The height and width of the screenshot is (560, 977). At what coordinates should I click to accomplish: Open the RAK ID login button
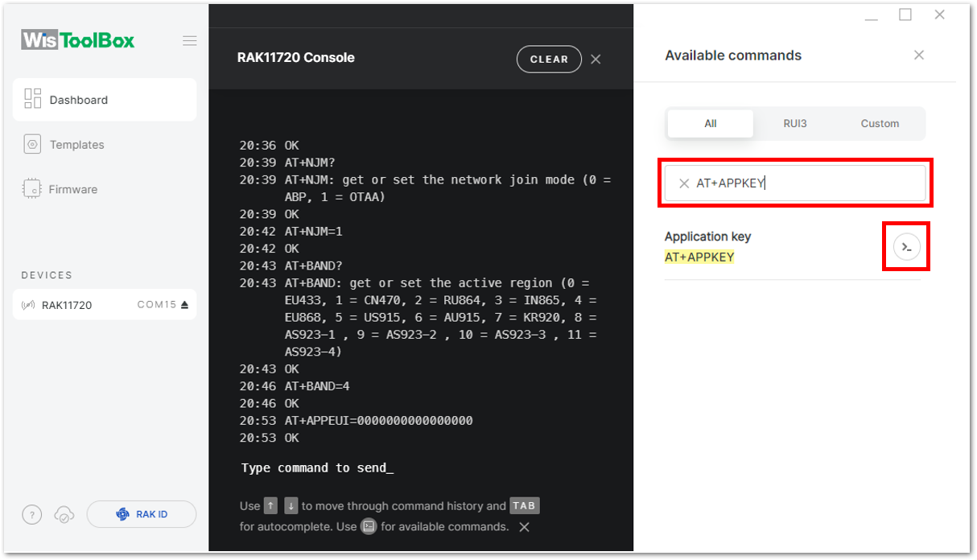[x=142, y=514]
